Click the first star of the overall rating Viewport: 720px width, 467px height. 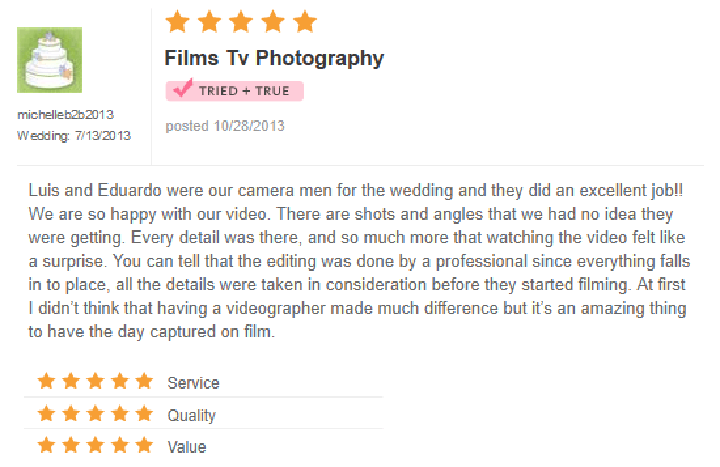pyautogui.click(x=177, y=22)
